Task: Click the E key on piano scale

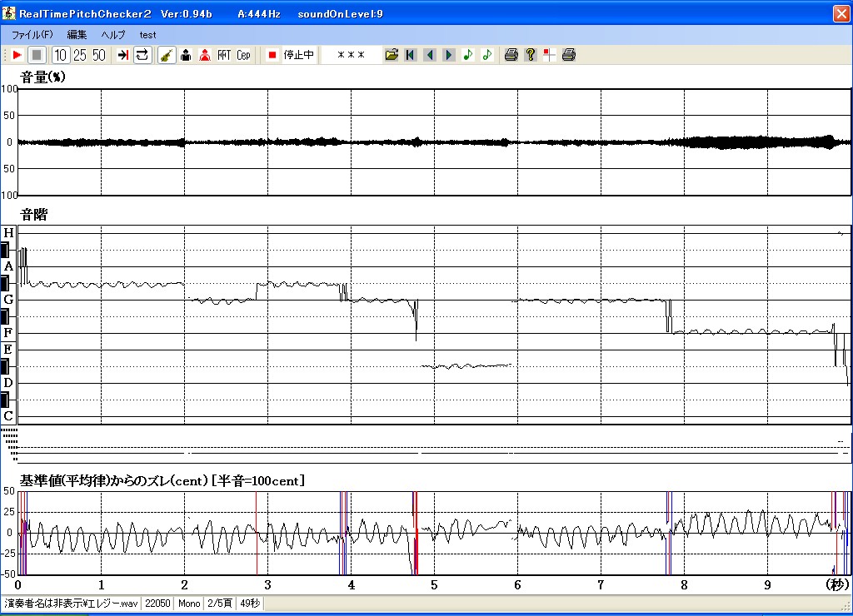Action: tap(8, 349)
